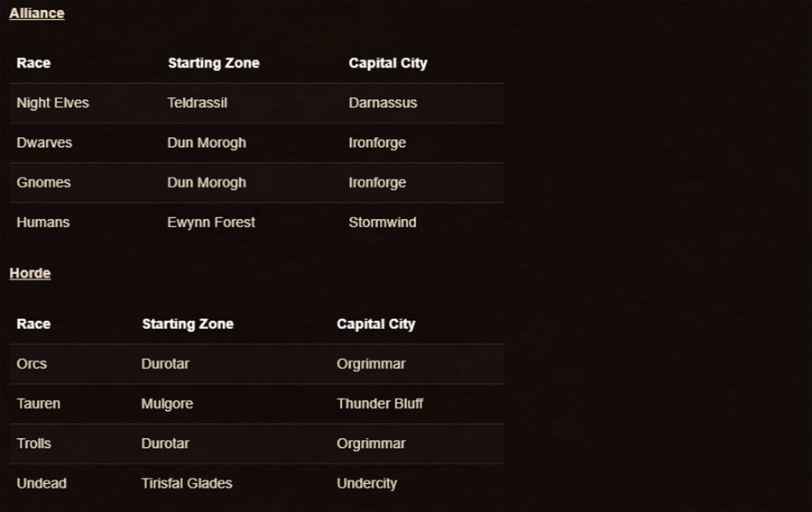The width and height of the screenshot is (812, 512).
Task: Click the Alliance heading link
Action: click(37, 14)
